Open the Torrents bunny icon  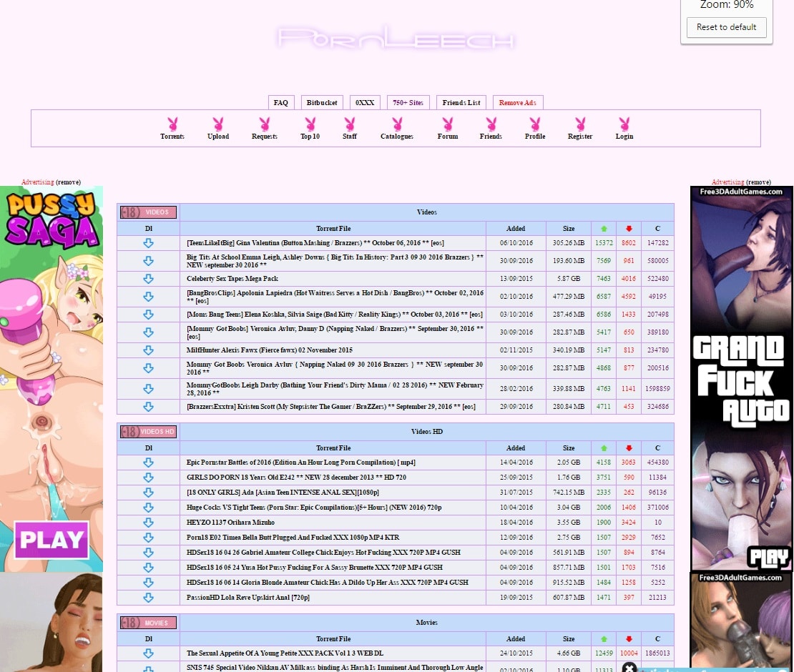click(x=172, y=124)
